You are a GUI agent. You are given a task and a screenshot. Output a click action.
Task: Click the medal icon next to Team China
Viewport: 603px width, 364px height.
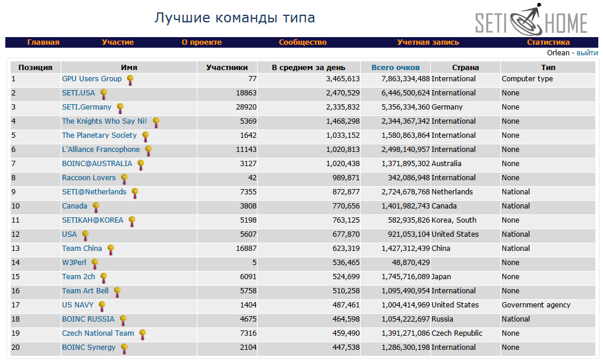tap(111, 250)
